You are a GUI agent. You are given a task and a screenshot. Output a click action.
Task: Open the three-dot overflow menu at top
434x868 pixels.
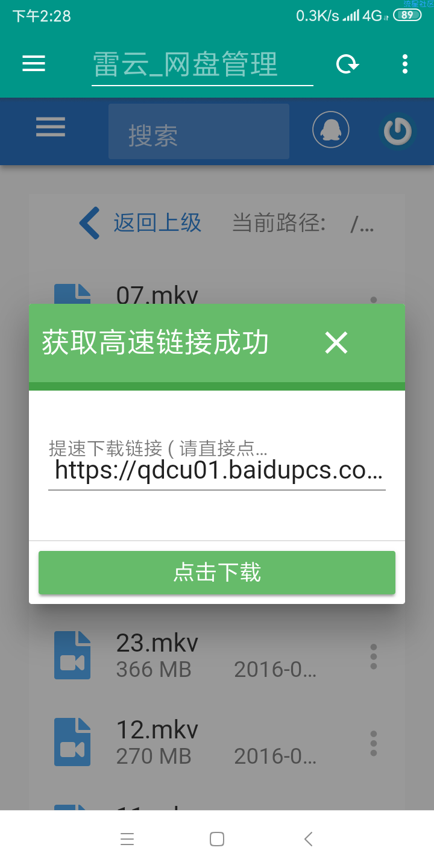(404, 64)
